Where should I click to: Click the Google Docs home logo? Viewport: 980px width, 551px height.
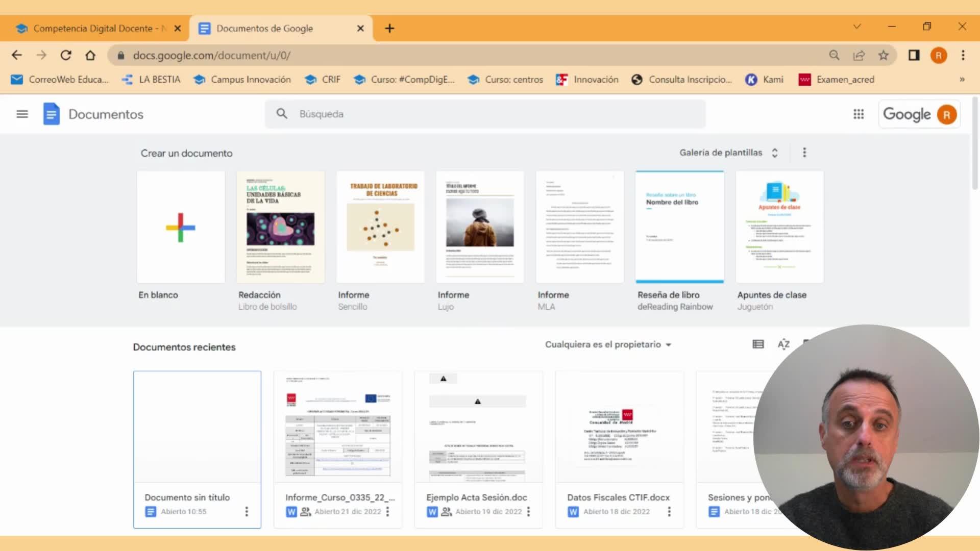[x=51, y=114]
